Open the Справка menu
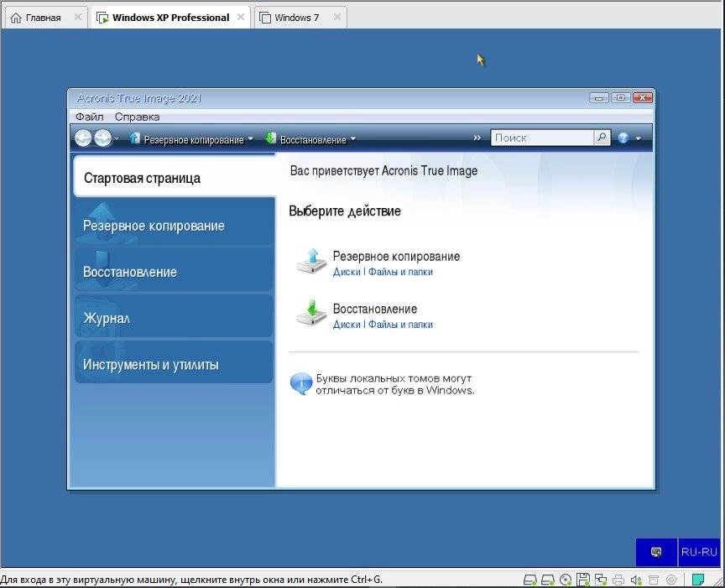Image resolution: width=725 pixels, height=588 pixels. point(137,117)
